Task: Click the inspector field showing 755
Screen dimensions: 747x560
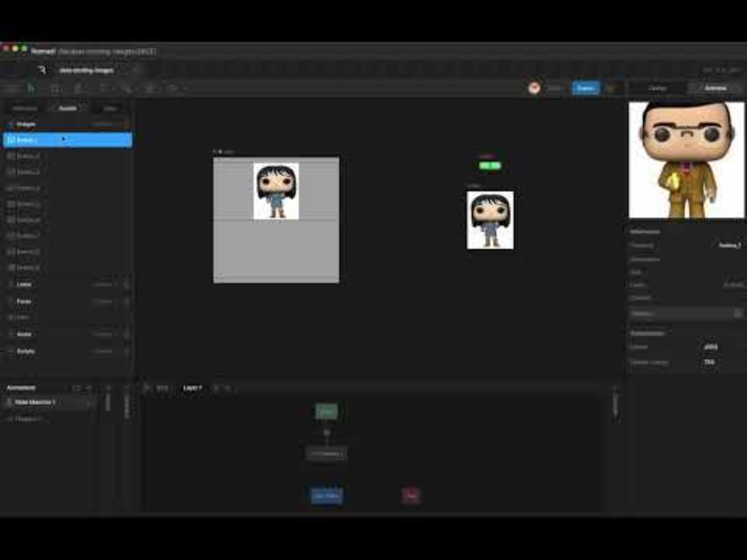Action: tap(710, 362)
